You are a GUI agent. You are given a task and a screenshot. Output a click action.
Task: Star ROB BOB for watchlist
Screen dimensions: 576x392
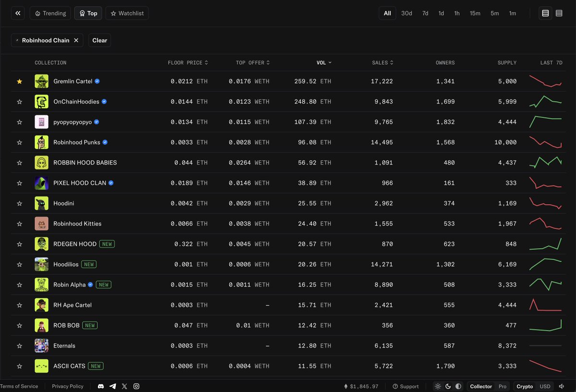pyautogui.click(x=20, y=326)
